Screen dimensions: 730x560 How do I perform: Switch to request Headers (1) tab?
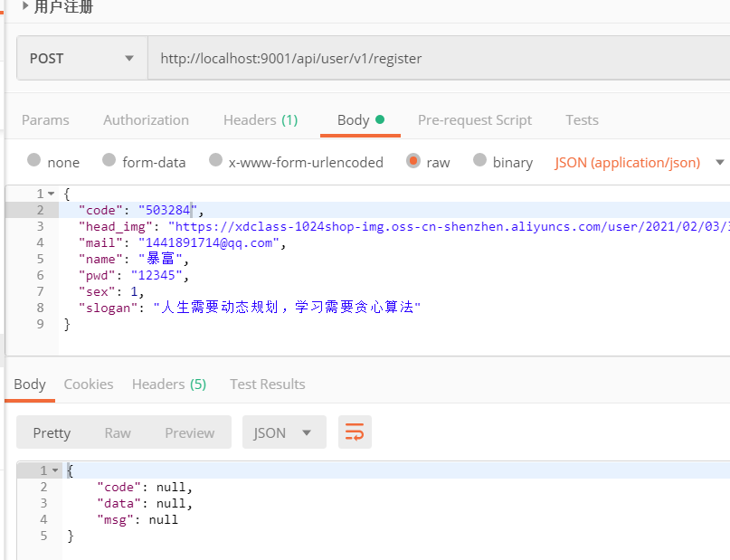click(261, 120)
